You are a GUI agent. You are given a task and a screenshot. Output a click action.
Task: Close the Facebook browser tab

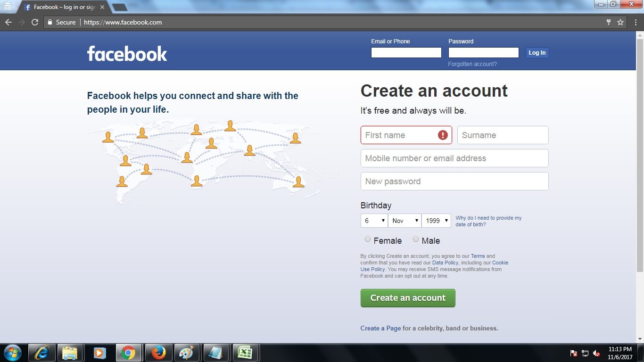[102, 8]
